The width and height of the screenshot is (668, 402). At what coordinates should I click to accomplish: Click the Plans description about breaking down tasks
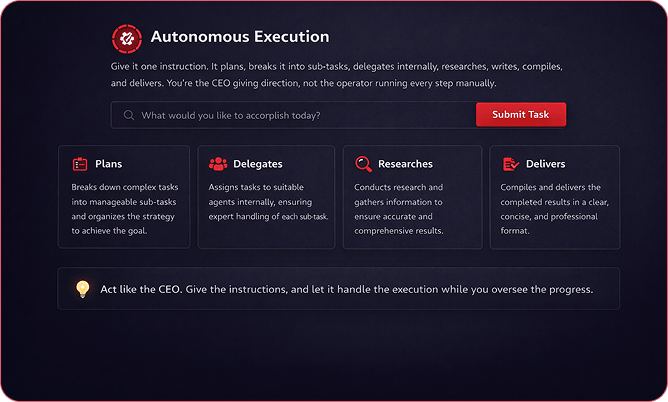(123, 208)
